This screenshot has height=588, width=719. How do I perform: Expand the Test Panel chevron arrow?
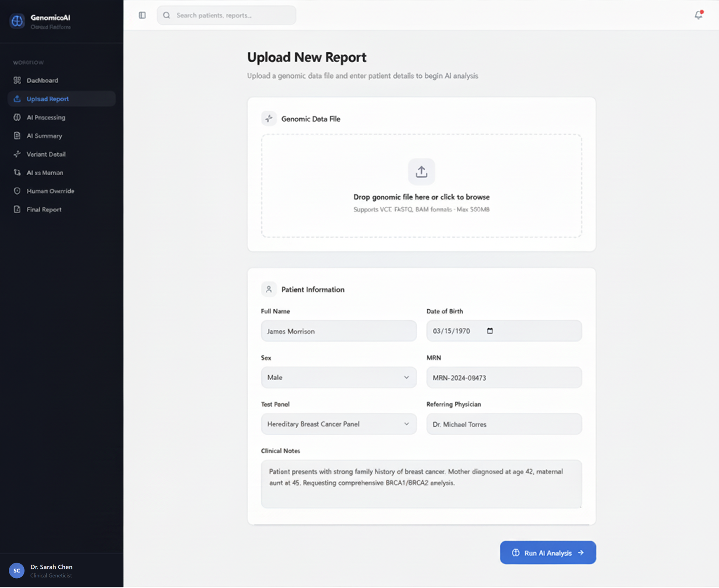[406, 424]
